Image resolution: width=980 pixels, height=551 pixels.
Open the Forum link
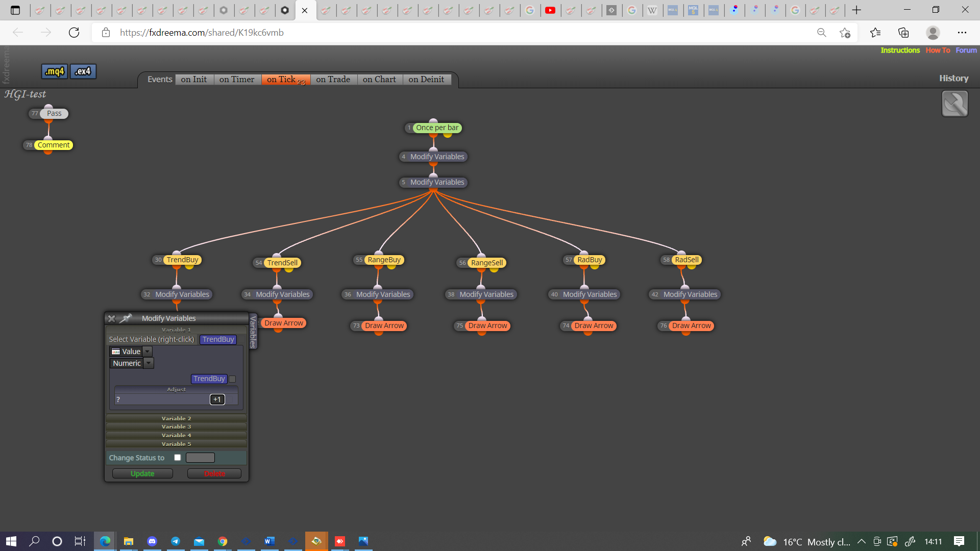click(966, 50)
